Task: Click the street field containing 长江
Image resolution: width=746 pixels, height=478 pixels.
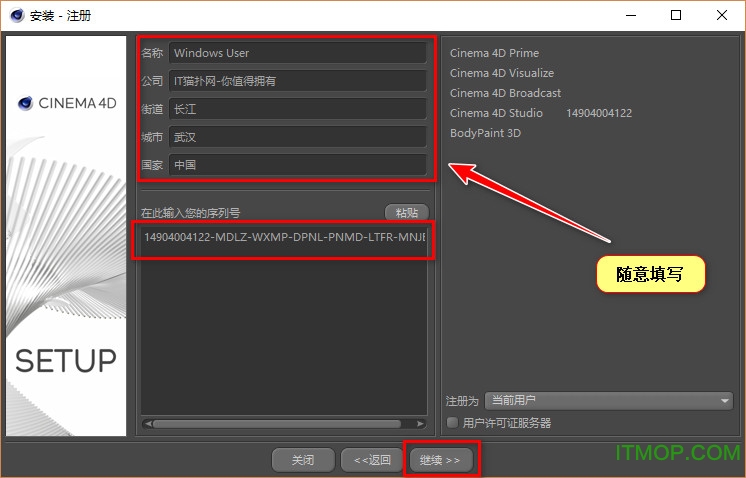Action: click(298, 109)
